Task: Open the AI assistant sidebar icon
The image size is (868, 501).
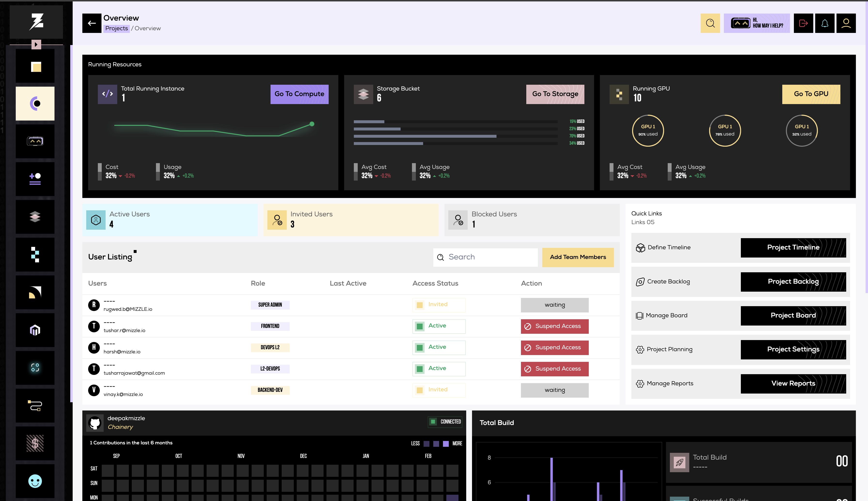Action: pos(35,141)
